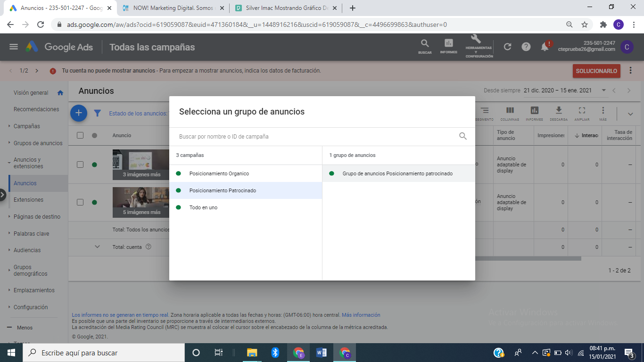Open File Explorer from the taskbar

(252, 353)
